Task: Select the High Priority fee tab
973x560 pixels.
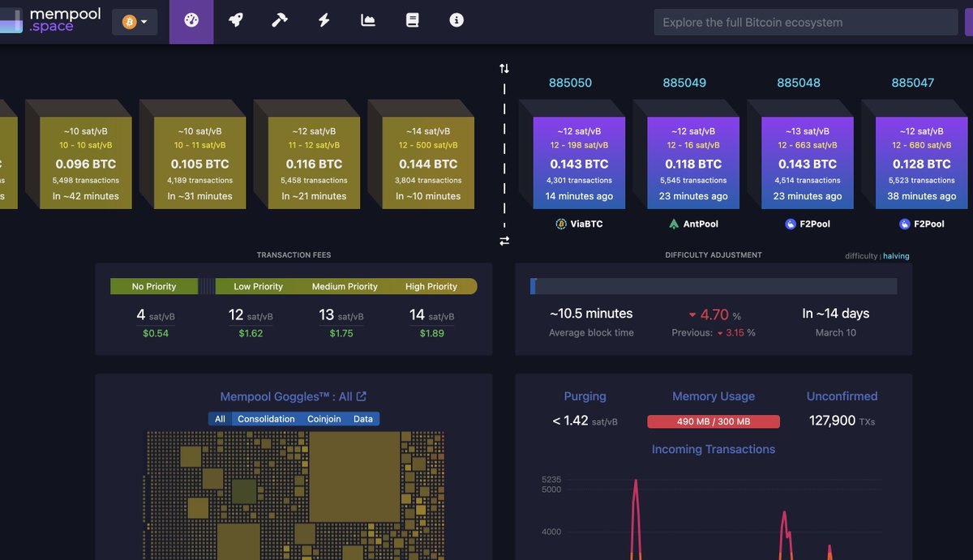Action: tap(431, 286)
